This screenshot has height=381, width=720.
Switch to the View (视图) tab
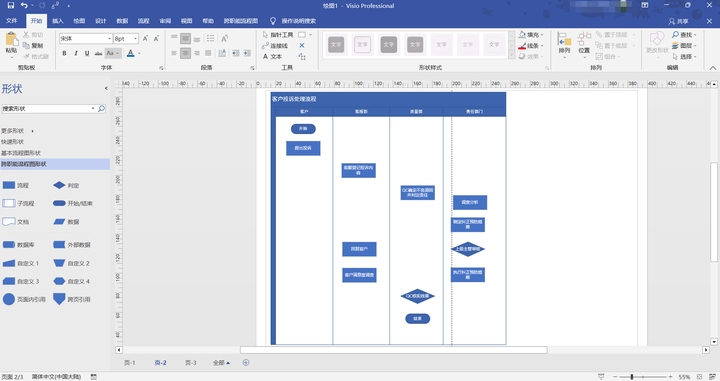(x=186, y=21)
